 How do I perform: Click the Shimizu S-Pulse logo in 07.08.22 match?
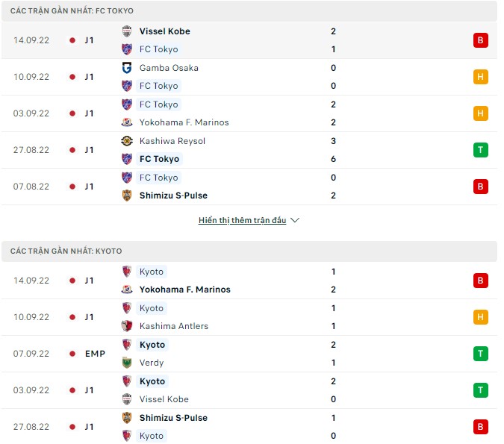pos(127,196)
